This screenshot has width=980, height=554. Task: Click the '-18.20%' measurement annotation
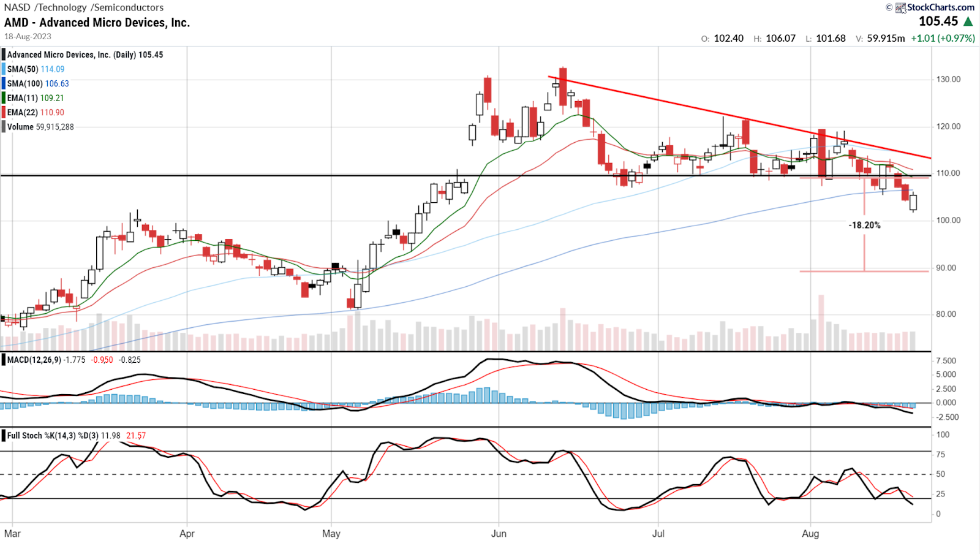[864, 226]
